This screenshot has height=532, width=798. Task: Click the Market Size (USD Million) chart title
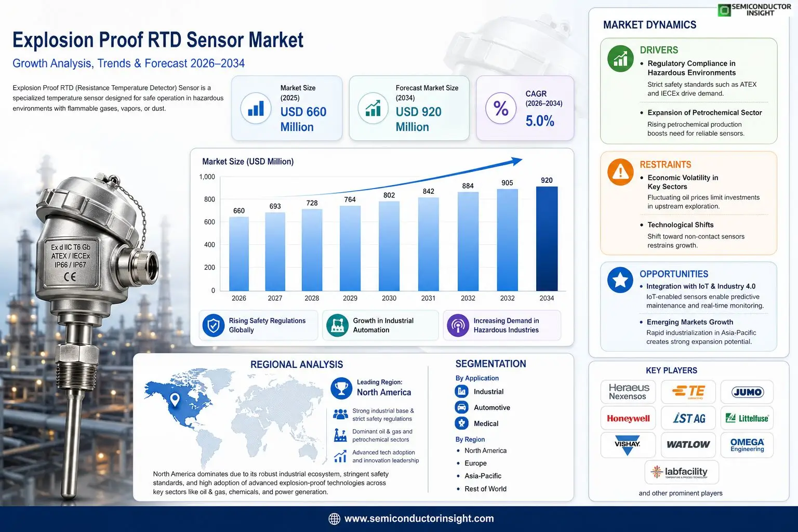(248, 162)
